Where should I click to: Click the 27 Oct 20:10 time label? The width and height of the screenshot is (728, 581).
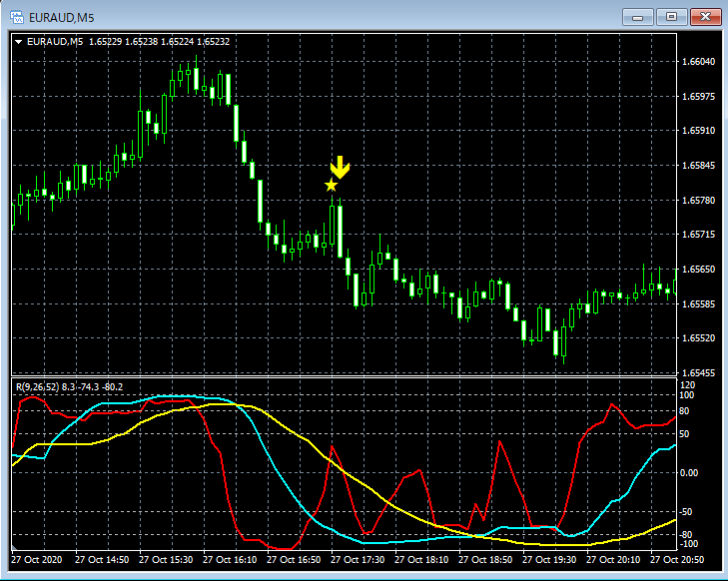click(x=613, y=560)
